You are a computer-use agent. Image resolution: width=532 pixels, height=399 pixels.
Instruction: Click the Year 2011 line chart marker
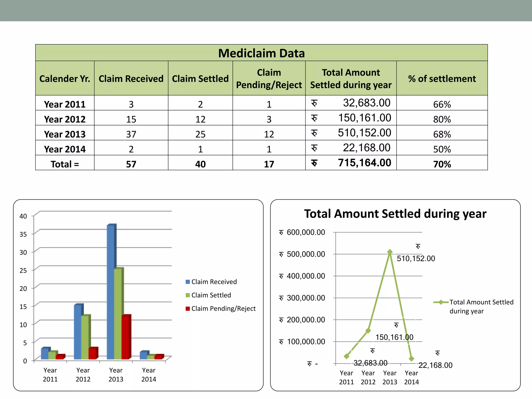click(x=346, y=356)
